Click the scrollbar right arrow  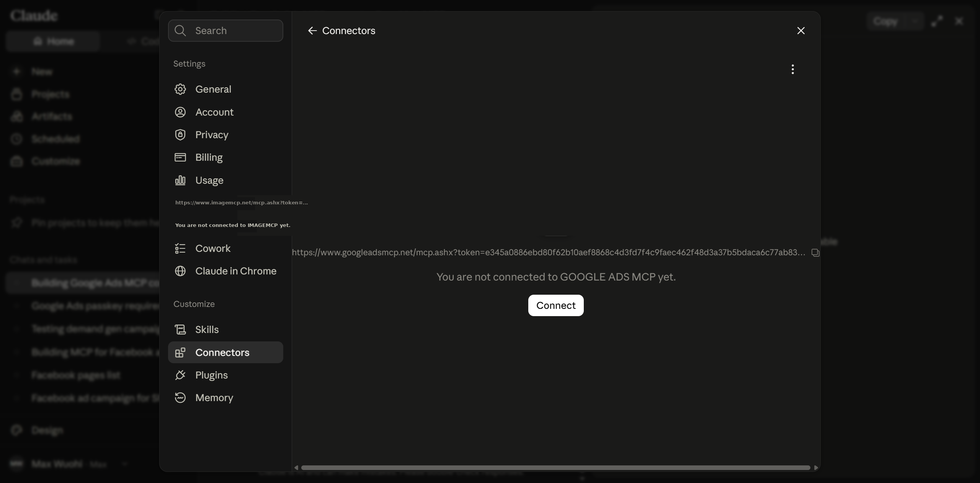point(816,468)
